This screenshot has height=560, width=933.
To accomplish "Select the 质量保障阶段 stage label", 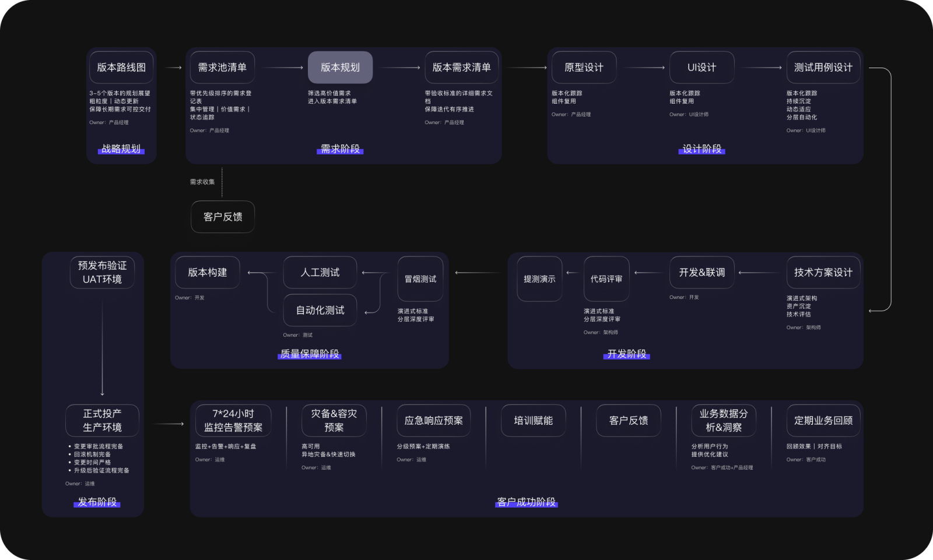I will click(x=309, y=354).
